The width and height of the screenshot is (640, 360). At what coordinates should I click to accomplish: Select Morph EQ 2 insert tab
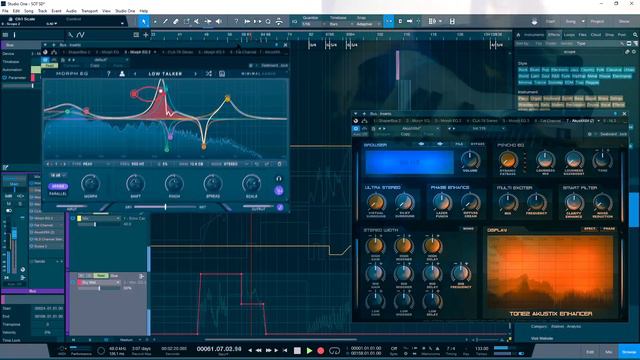coord(137,52)
